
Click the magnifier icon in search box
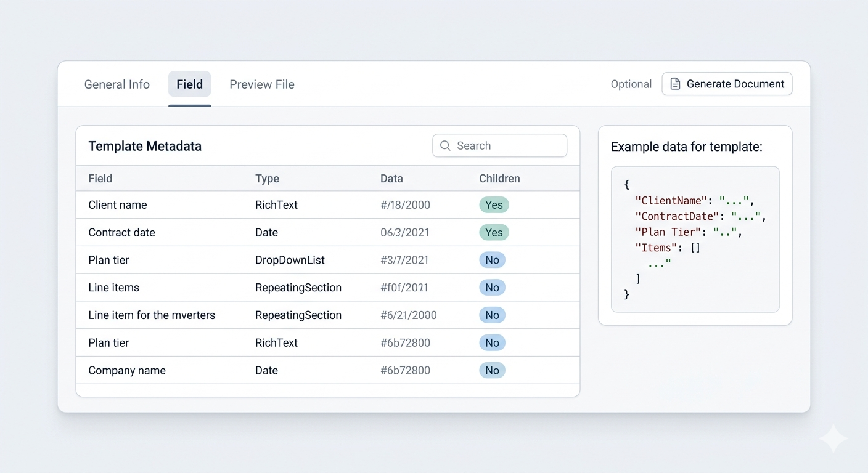[445, 146]
